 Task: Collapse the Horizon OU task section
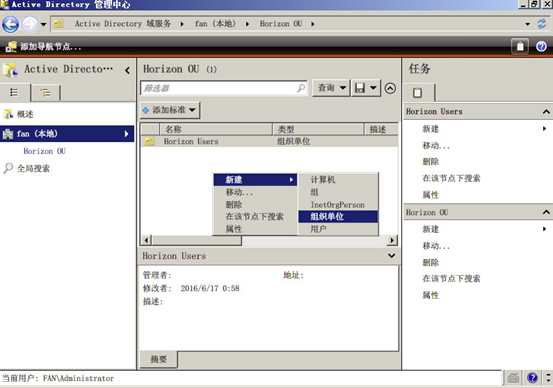tap(546, 212)
